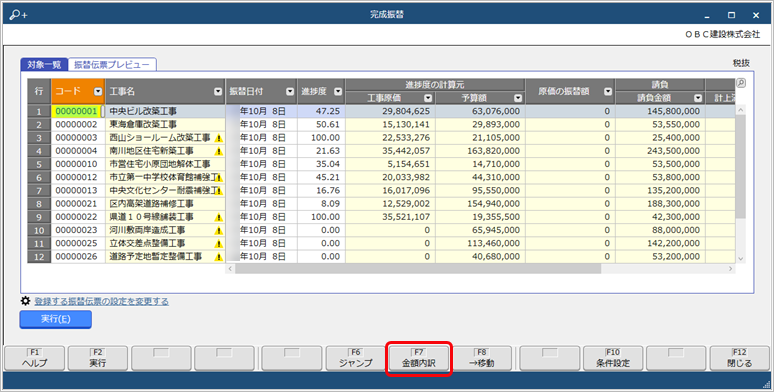Click warning icon on 市立第一中学校体育館補強工 row
Screen dimensions: 774x392
[219, 177]
